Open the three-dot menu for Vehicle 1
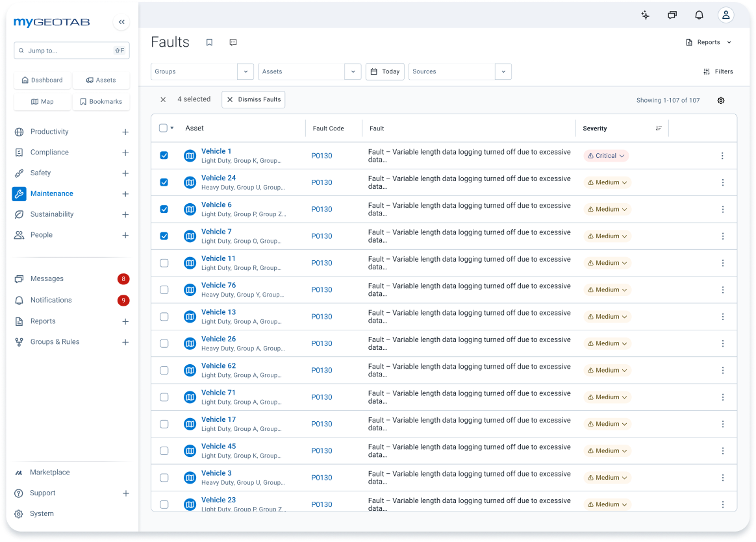Image resolution: width=756 pixels, height=542 pixels. point(722,156)
